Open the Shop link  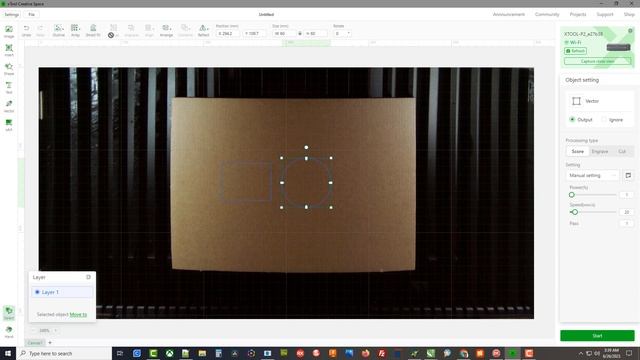(x=629, y=14)
